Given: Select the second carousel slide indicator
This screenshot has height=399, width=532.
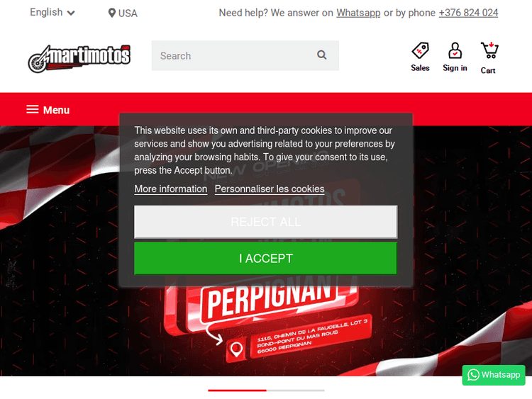Looking at the screenshot, I should coord(296,390).
